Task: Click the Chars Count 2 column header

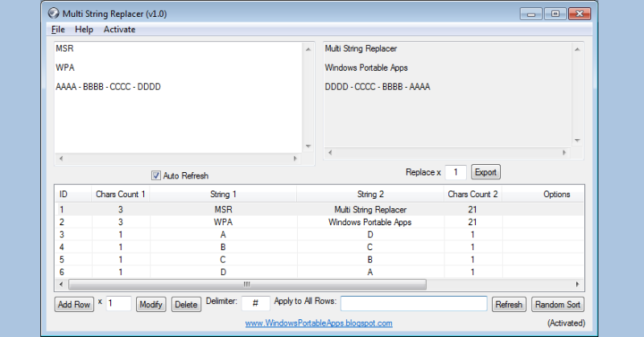Action: coord(473,194)
